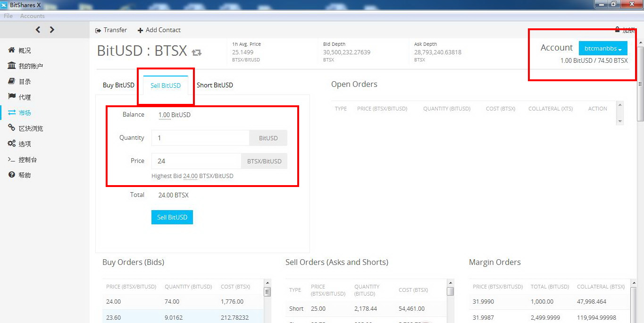Expand the btcmanbbs account dropdown

603,48
